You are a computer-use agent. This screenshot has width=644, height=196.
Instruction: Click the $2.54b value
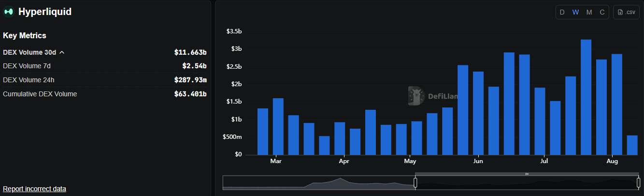click(194, 66)
